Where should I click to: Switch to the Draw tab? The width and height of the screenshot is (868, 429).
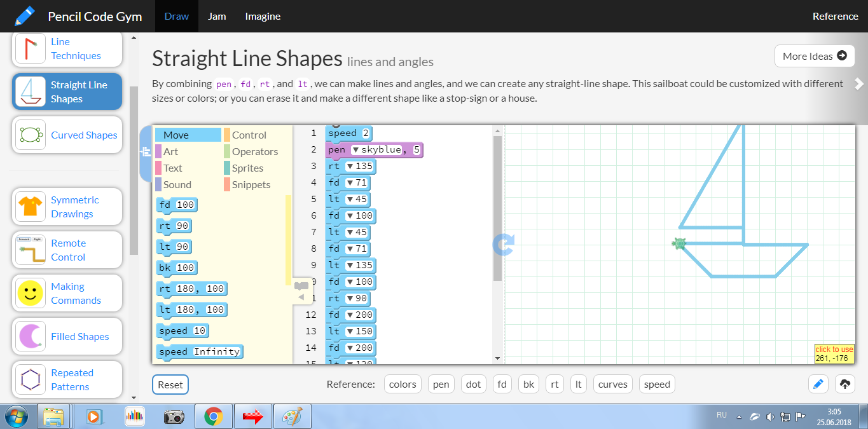point(176,16)
